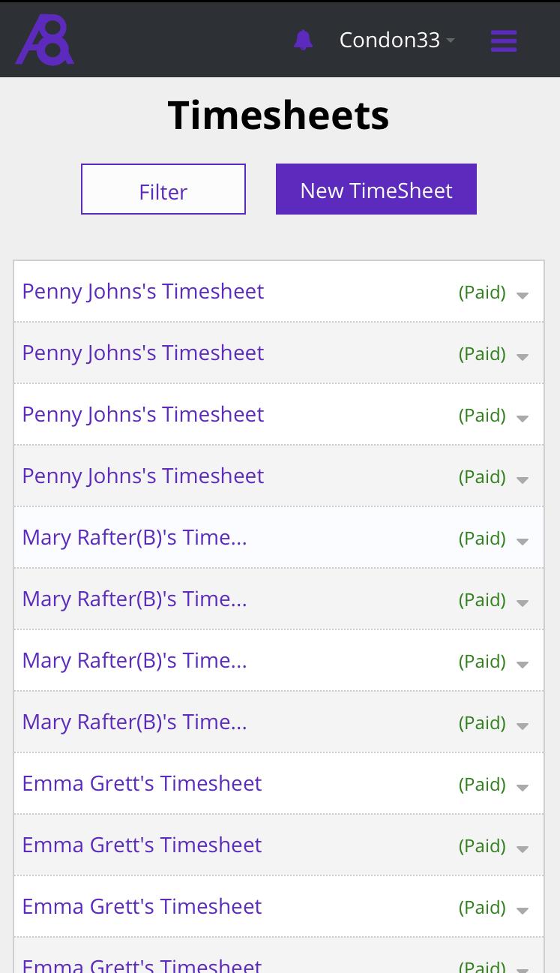Open the second Mary Rafter(B)'s timesheet link

click(x=134, y=599)
